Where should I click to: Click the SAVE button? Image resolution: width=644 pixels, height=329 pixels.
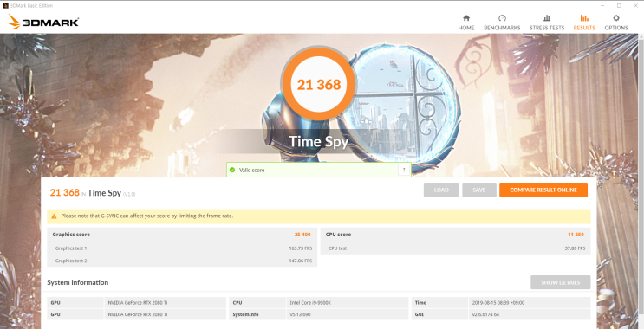click(479, 190)
